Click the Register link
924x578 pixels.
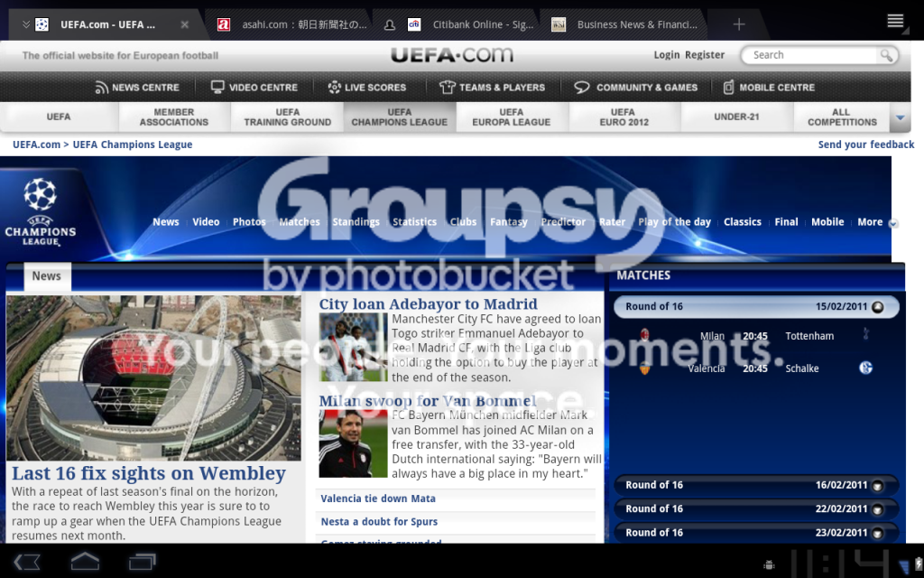point(704,55)
